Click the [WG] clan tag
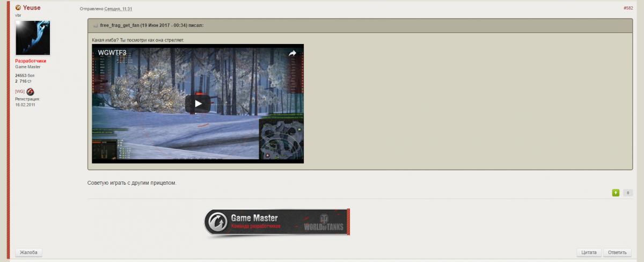The height and width of the screenshot is (262, 644). click(20, 92)
